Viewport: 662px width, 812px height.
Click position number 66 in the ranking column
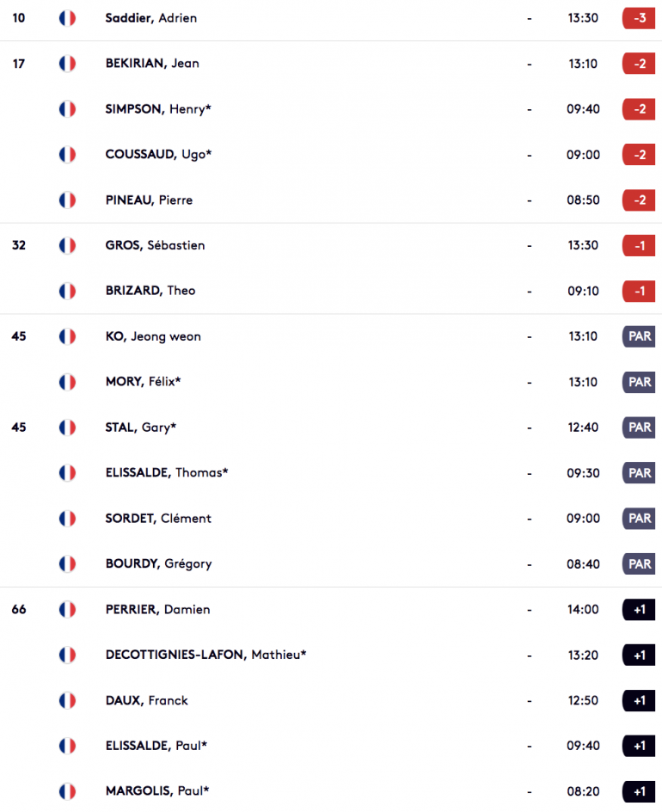pyautogui.click(x=19, y=610)
